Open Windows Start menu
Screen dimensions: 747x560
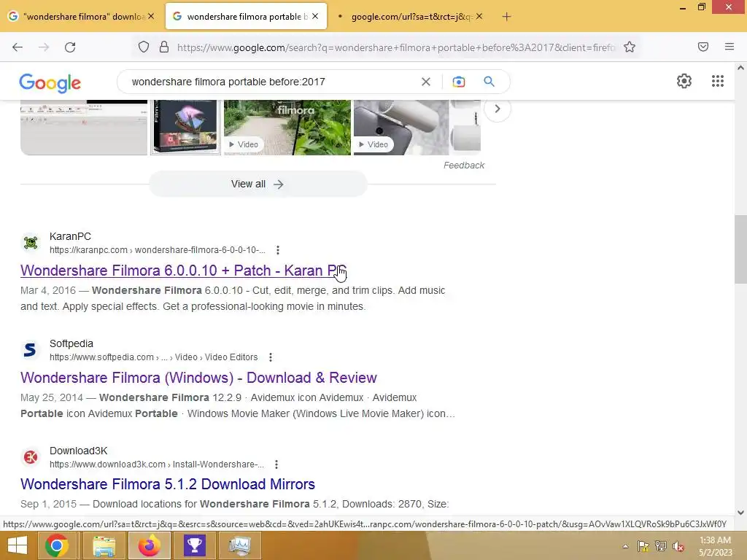18,545
